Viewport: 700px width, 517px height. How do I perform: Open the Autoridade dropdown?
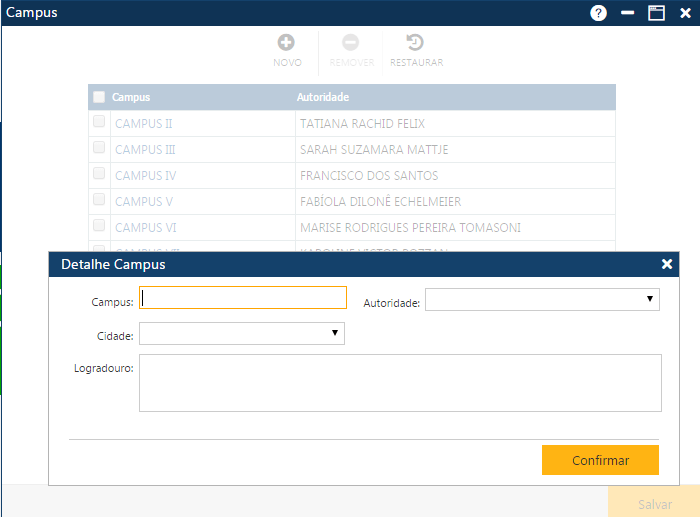click(542, 299)
